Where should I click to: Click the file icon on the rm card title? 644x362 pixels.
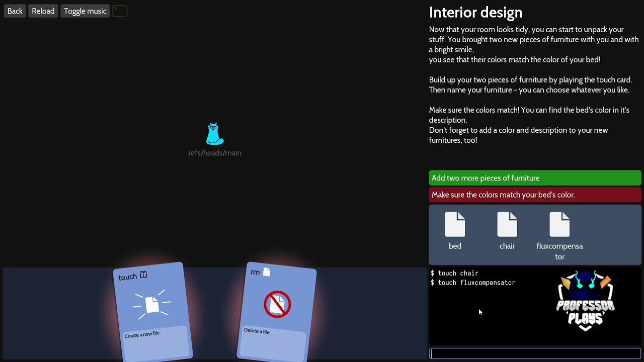click(267, 272)
